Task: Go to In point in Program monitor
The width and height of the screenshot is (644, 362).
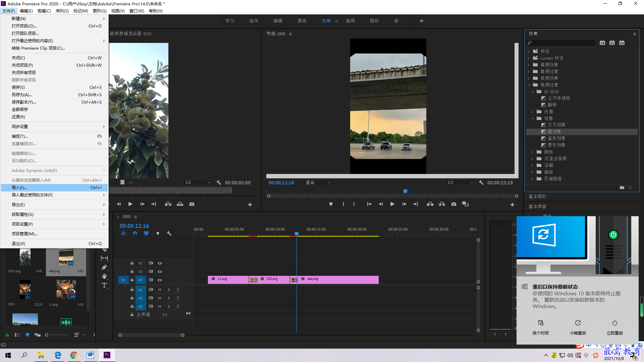Action: (x=369, y=204)
